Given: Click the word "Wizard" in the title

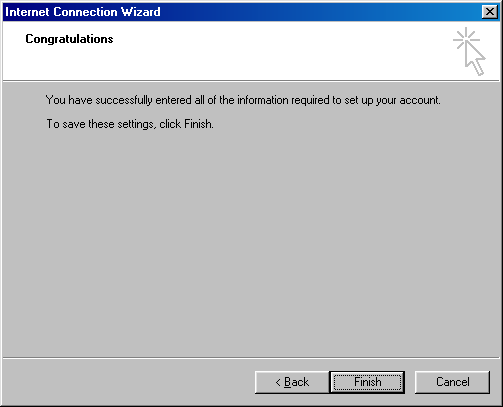Looking at the screenshot, I should (141, 12).
